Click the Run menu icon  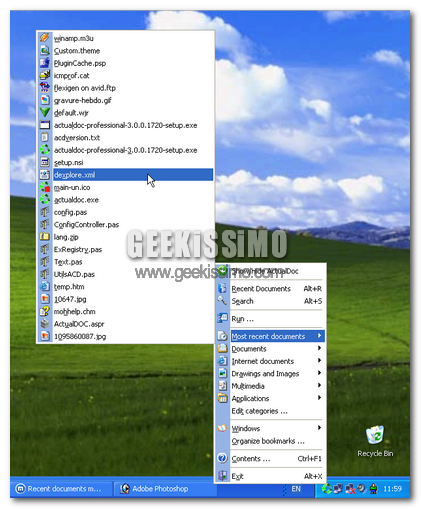[x=222, y=318]
